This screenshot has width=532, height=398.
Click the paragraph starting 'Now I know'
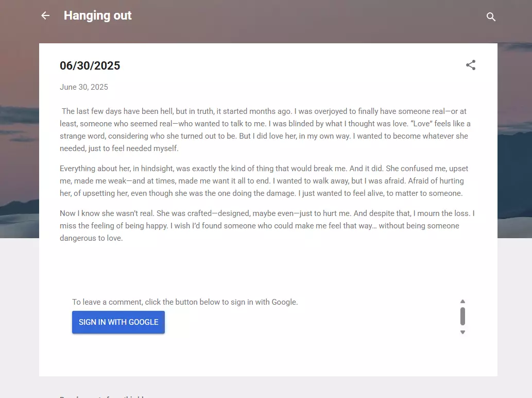pyautogui.click(x=267, y=226)
